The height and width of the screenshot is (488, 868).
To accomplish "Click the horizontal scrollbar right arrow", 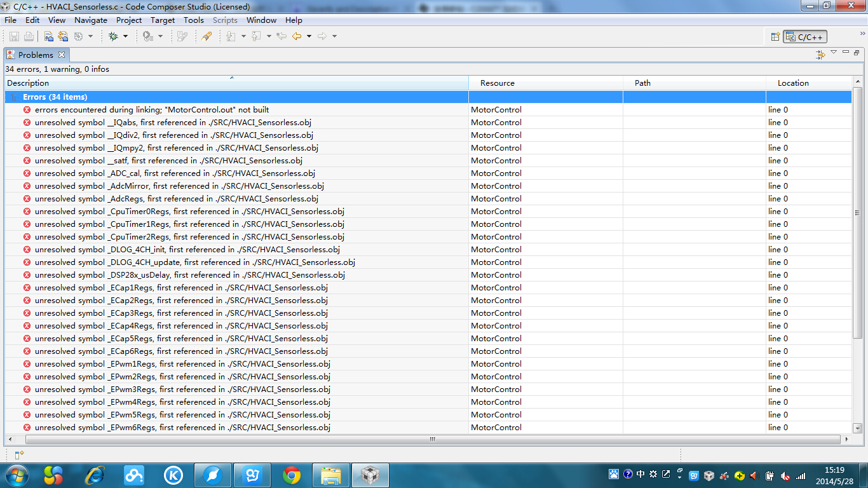I will 846,439.
